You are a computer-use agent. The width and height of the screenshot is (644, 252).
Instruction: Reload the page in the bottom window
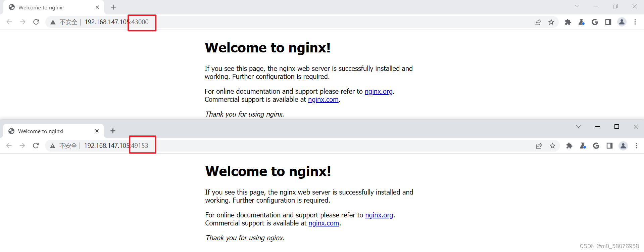coord(36,145)
